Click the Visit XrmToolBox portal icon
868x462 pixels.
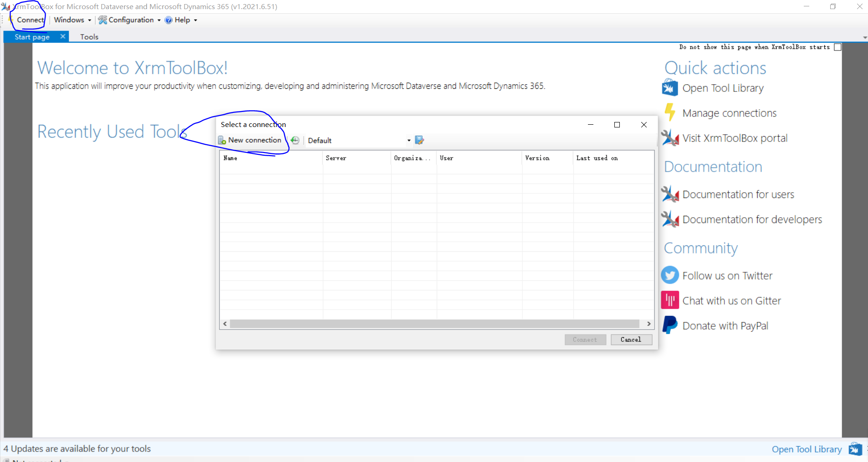point(670,137)
